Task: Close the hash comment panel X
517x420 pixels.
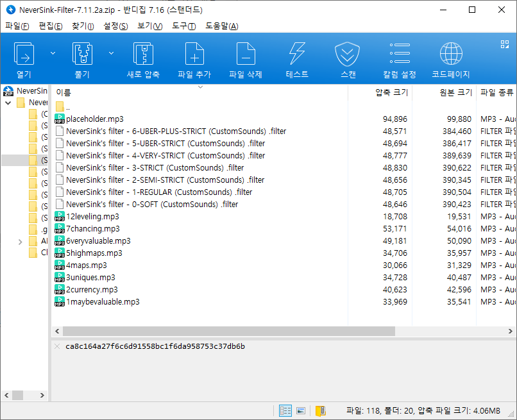Action: pyautogui.click(x=57, y=346)
